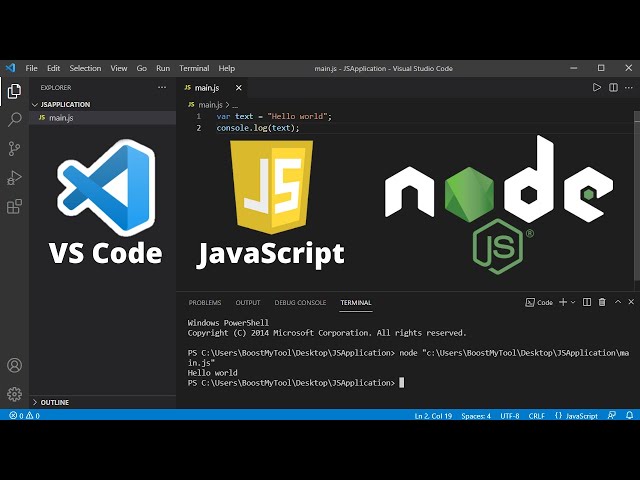The height and width of the screenshot is (480, 640).
Task: Switch to the DEBUG CONSOLE tab
Action: point(300,302)
